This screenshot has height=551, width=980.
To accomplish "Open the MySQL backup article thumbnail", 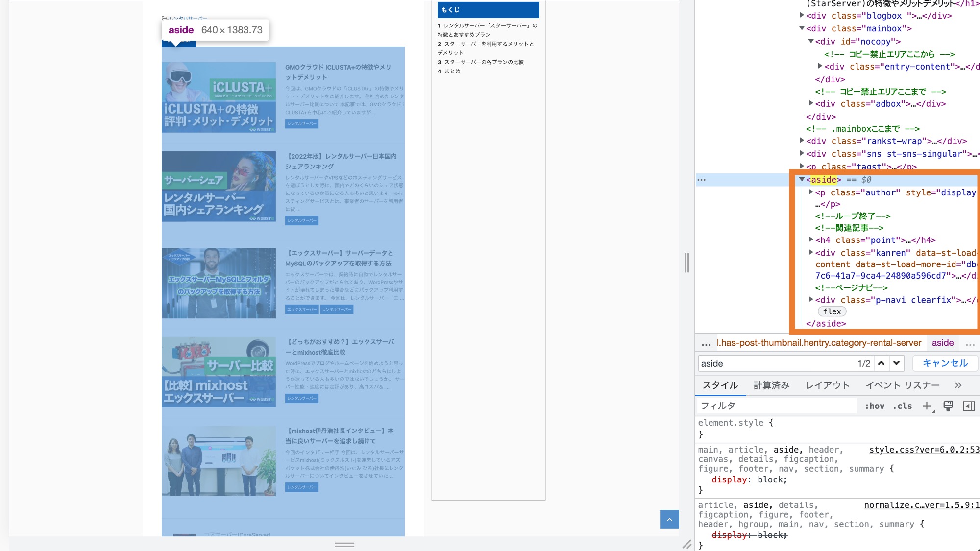I will tap(219, 283).
